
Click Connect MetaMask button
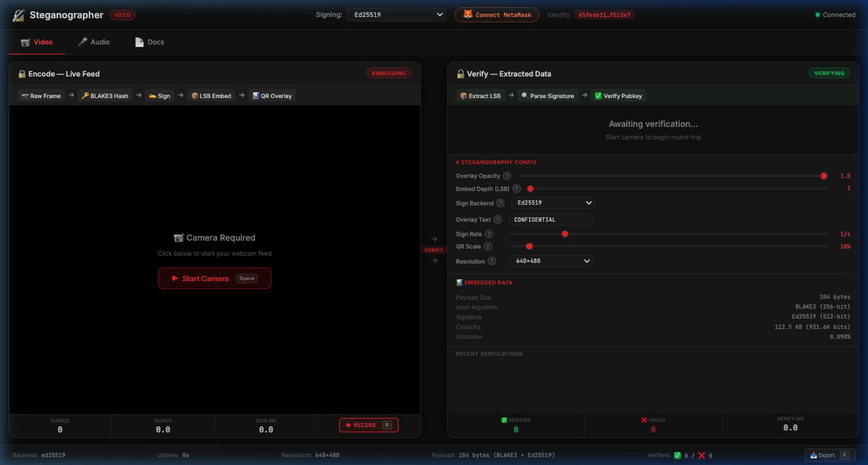pyautogui.click(x=497, y=14)
